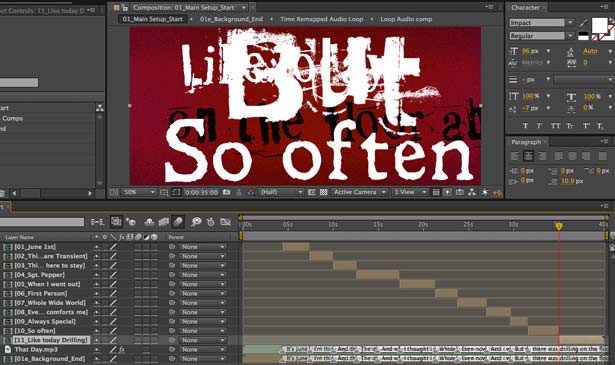Viewport: 615px width, 365px height.
Task: Click the white fill color swatch
Action: 599,25
